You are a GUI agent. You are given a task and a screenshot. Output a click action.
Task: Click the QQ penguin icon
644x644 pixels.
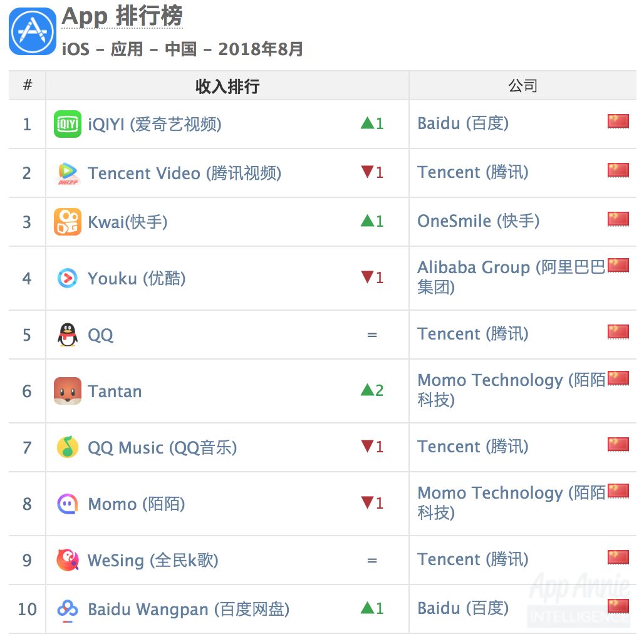coord(67,335)
